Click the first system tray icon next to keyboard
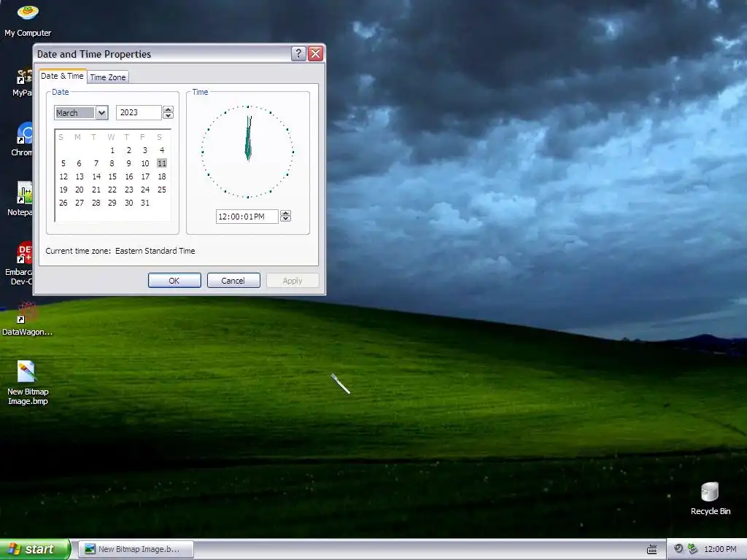The width and height of the screenshot is (747, 560). 678,548
